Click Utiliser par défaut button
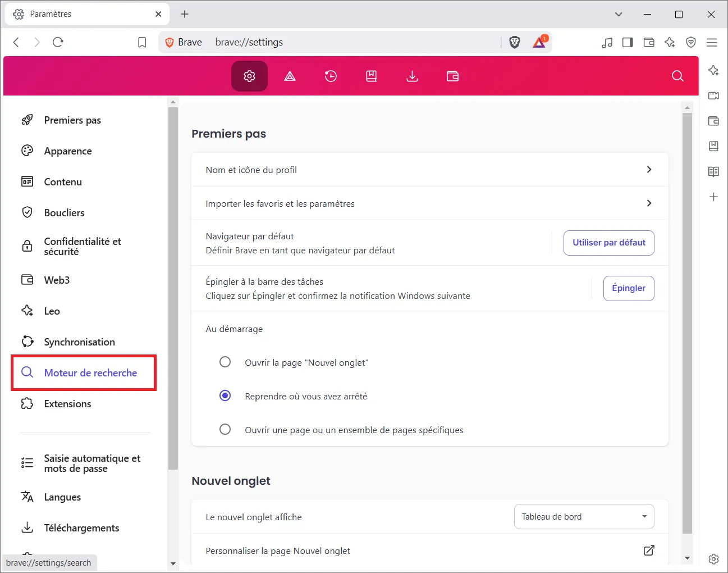Image resolution: width=728 pixels, height=573 pixels. pos(609,243)
